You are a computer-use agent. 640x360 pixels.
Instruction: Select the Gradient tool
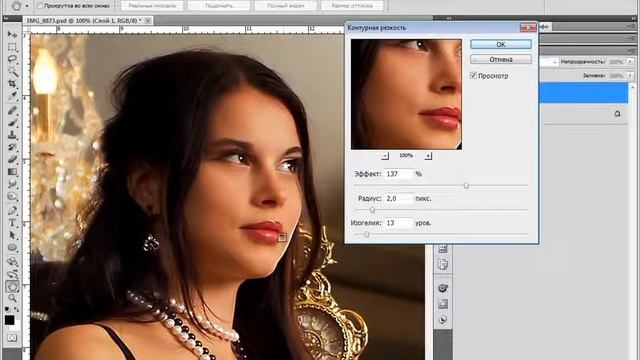click(12, 172)
